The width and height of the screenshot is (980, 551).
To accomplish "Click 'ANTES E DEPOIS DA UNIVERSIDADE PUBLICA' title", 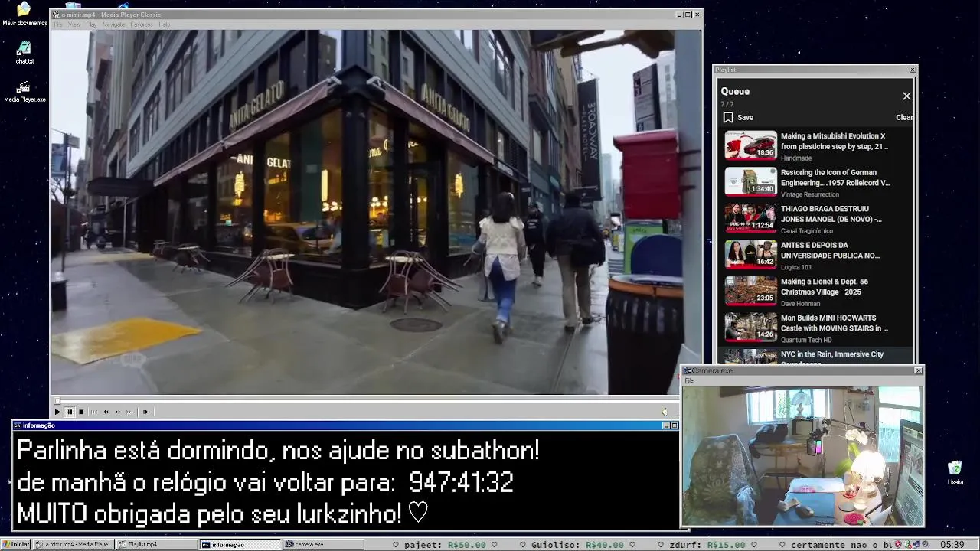I will click(x=830, y=250).
